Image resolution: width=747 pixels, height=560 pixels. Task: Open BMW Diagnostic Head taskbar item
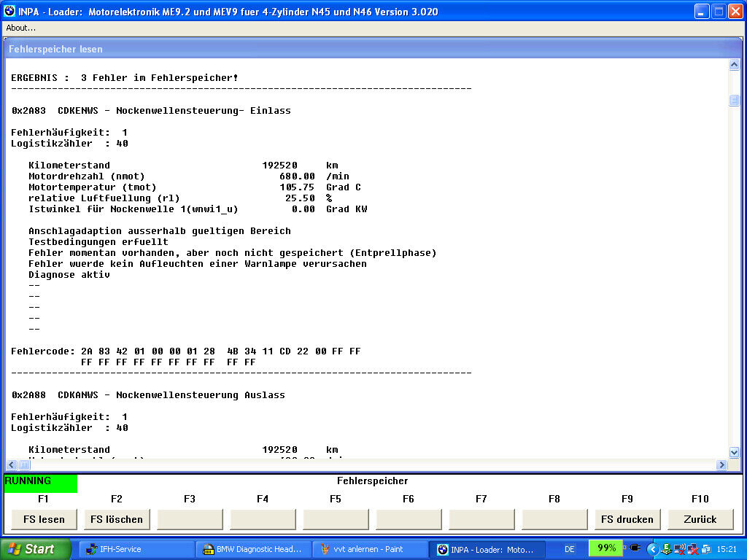point(252,549)
